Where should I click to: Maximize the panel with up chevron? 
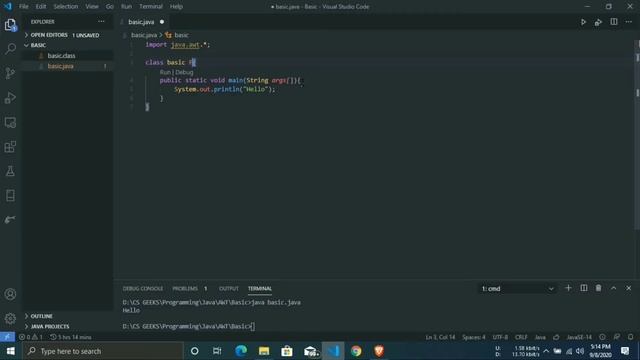click(613, 288)
